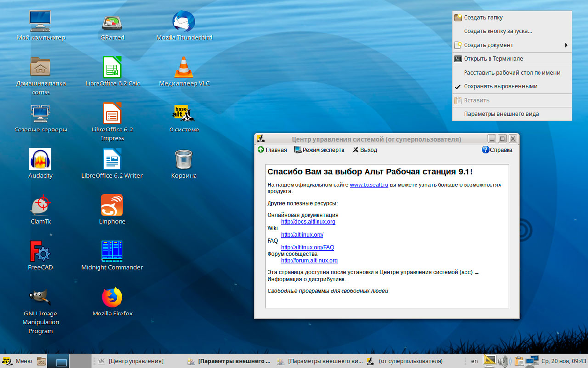The image size is (588, 368).
Task: Activate bold [Параметры внешнего ... taskbar button
Action: pyautogui.click(x=229, y=361)
